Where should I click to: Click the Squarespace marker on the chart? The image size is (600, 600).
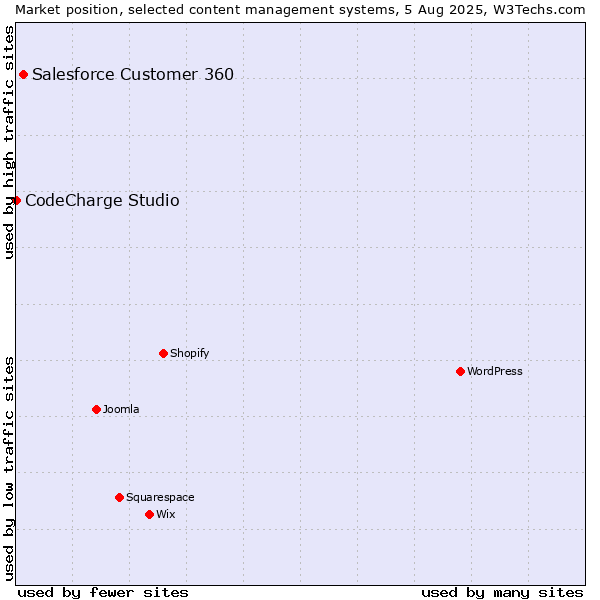click(x=119, y=497)
